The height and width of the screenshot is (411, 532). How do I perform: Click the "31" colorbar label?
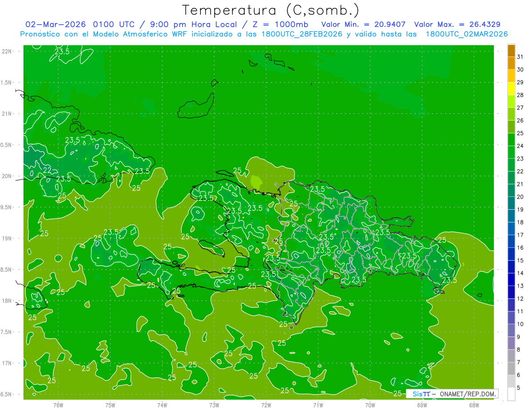[520, 57]
